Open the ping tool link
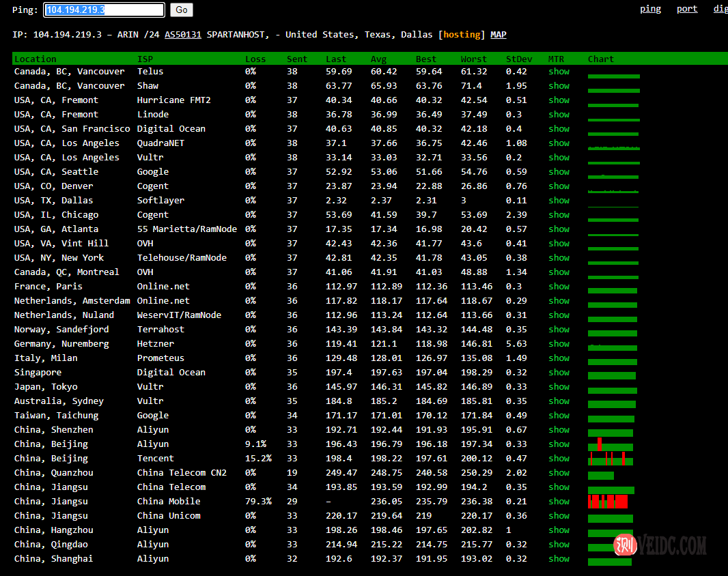The height and width of the screenshot is (576, 728). coord(650,9)
